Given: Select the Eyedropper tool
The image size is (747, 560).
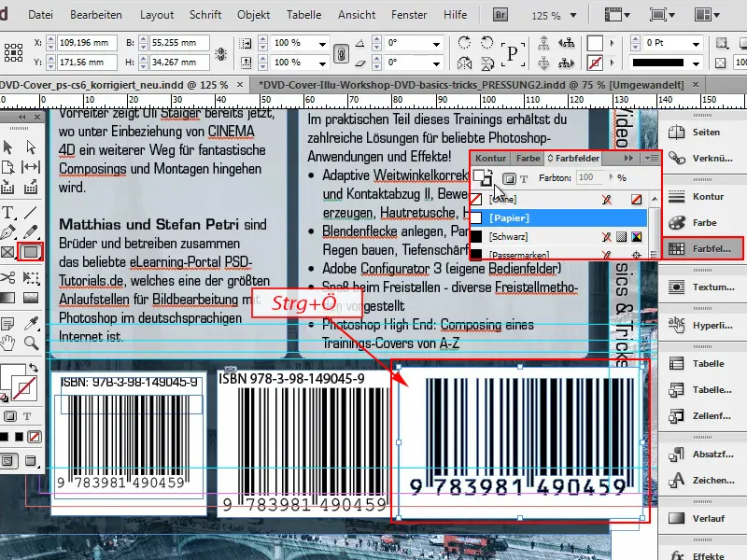Looking at the screenshot, I should point(31,324).
